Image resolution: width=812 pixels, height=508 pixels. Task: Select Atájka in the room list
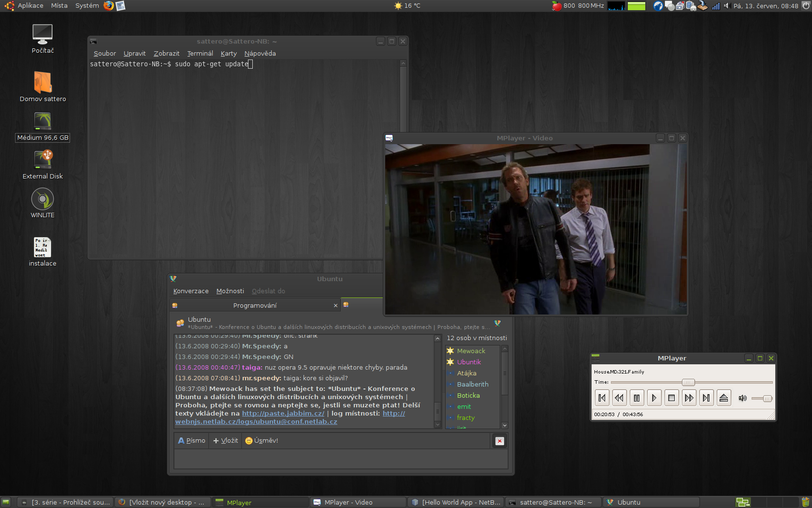[x=467, y=373]
